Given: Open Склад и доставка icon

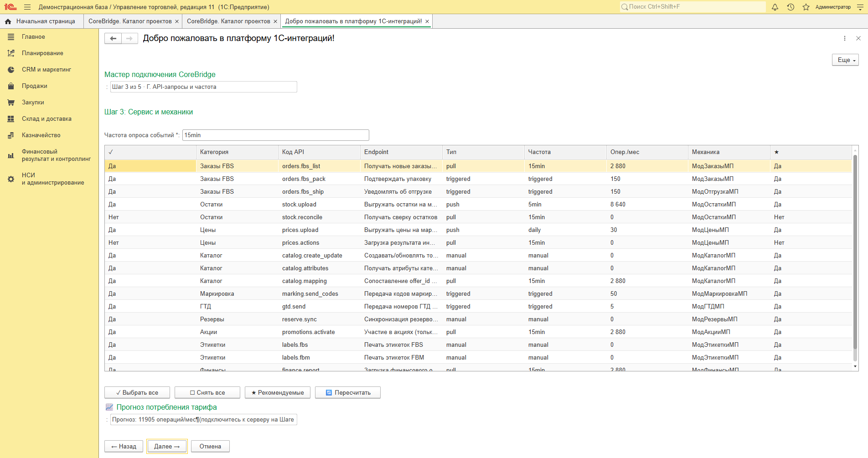Looking at the screenshot, I should [11, 119].
